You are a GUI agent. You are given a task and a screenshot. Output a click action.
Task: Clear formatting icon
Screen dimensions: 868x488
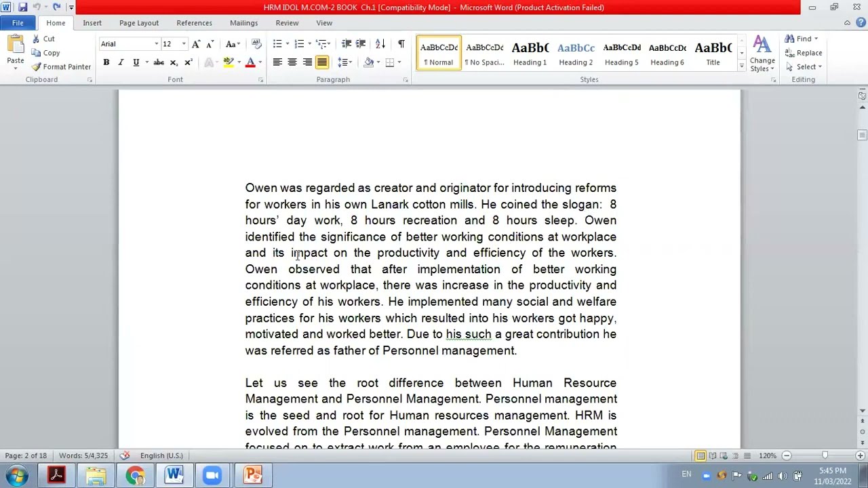click(x=256, y=44)
